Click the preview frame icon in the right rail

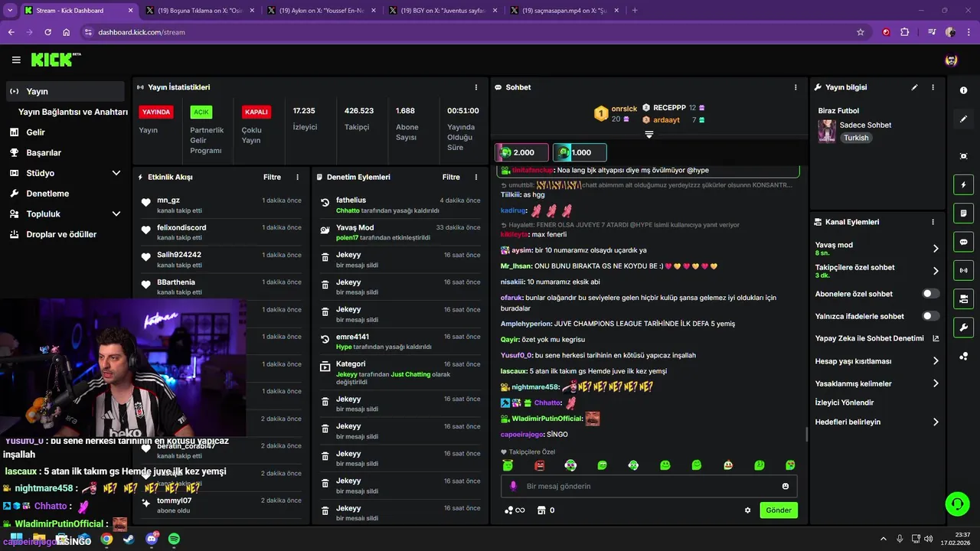tap(963, 156)
